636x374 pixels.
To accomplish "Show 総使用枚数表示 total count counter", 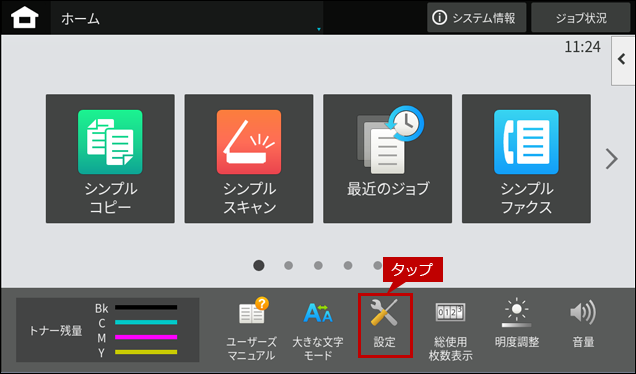I will pos(450,330).
